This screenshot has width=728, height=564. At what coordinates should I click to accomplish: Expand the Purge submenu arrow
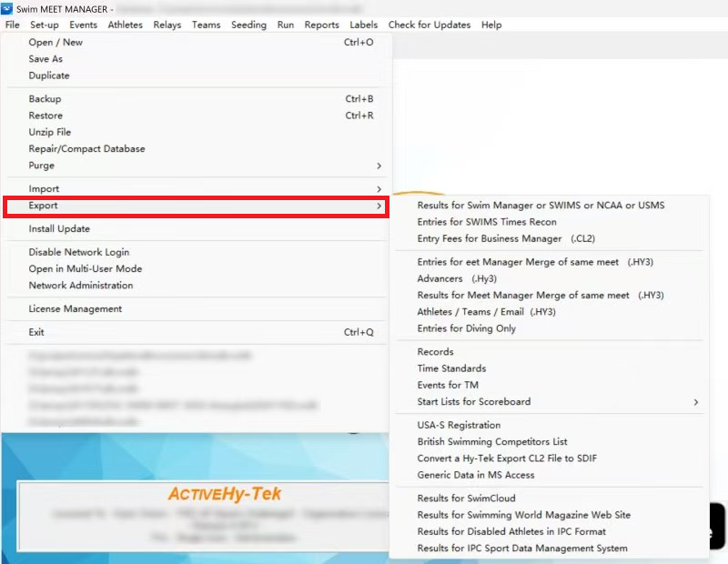click(379, 166)
